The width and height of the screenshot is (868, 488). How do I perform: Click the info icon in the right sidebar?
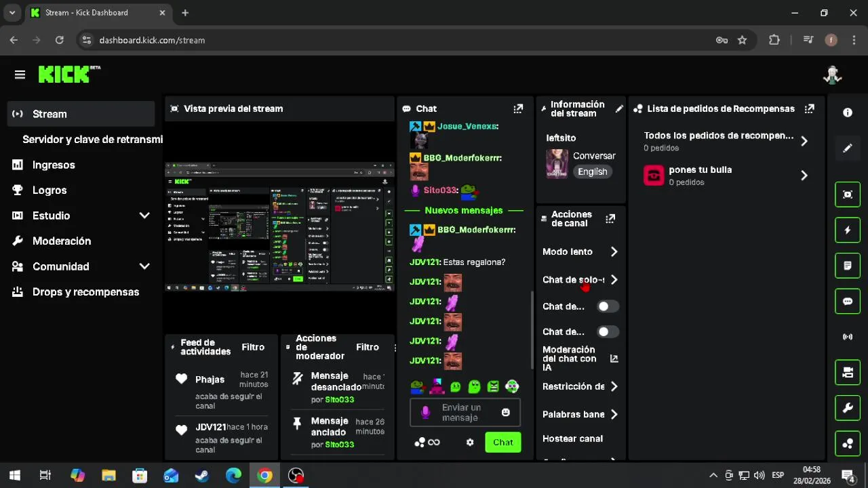click(x=848, y=113)
